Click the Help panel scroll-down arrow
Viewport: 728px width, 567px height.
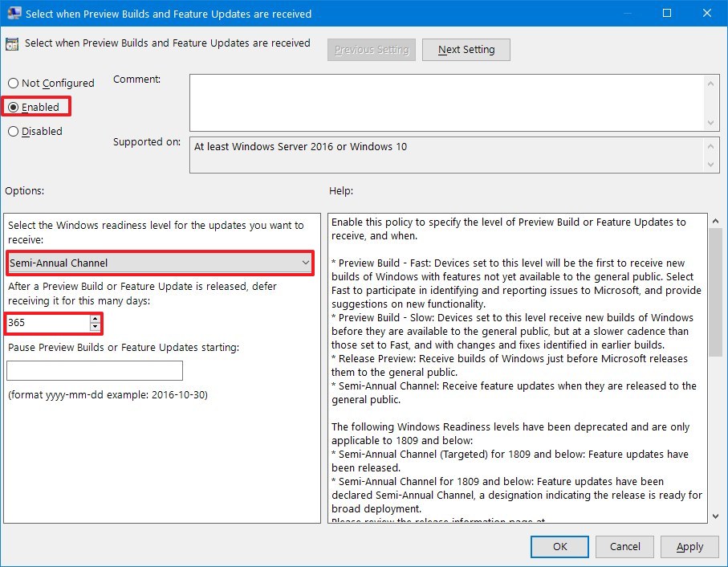715,517
